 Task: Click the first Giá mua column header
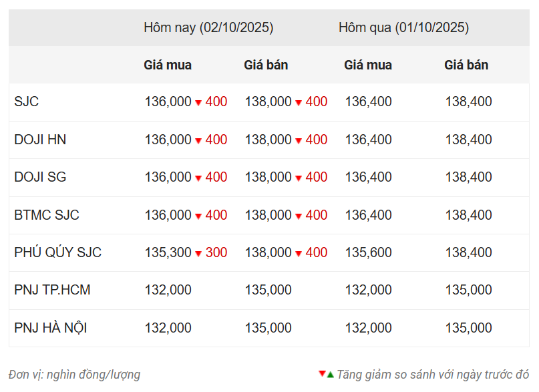(x=168, y=65)
